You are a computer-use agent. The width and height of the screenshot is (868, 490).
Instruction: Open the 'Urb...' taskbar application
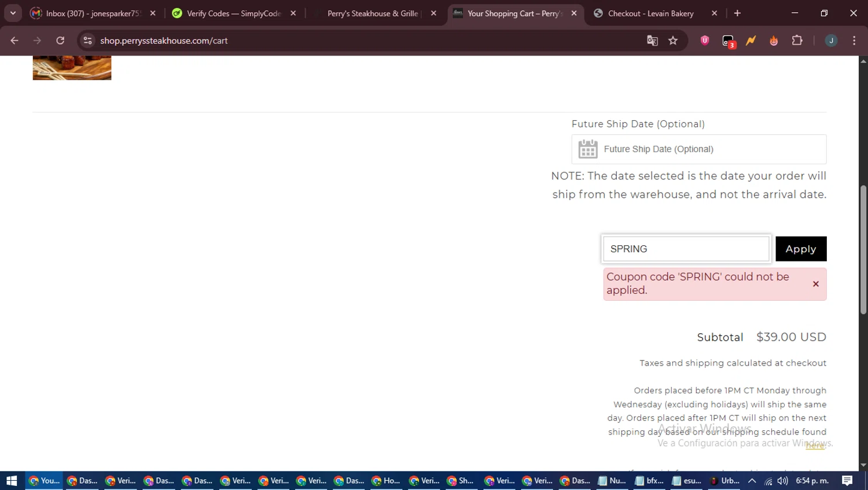tap(724, 481)
